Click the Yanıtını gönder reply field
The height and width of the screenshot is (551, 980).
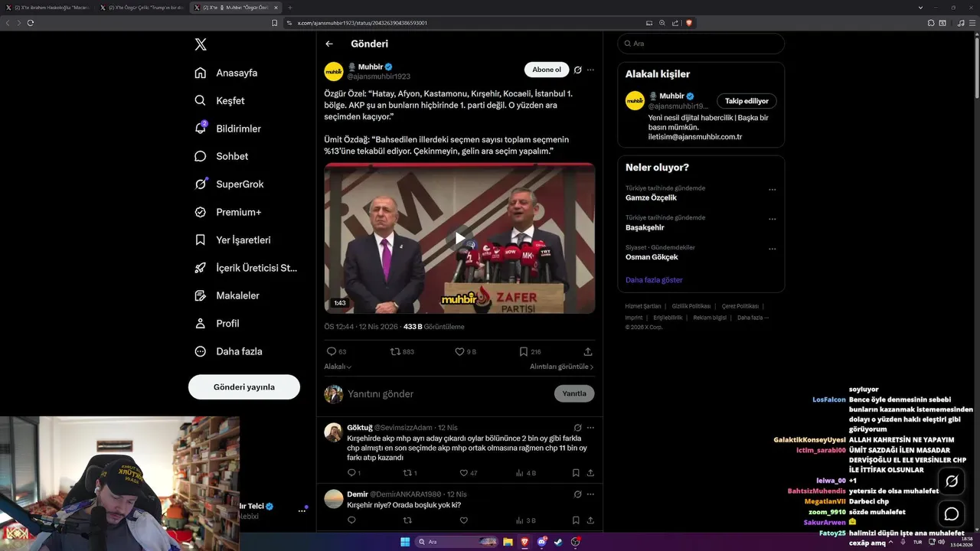tap(448, 393)
